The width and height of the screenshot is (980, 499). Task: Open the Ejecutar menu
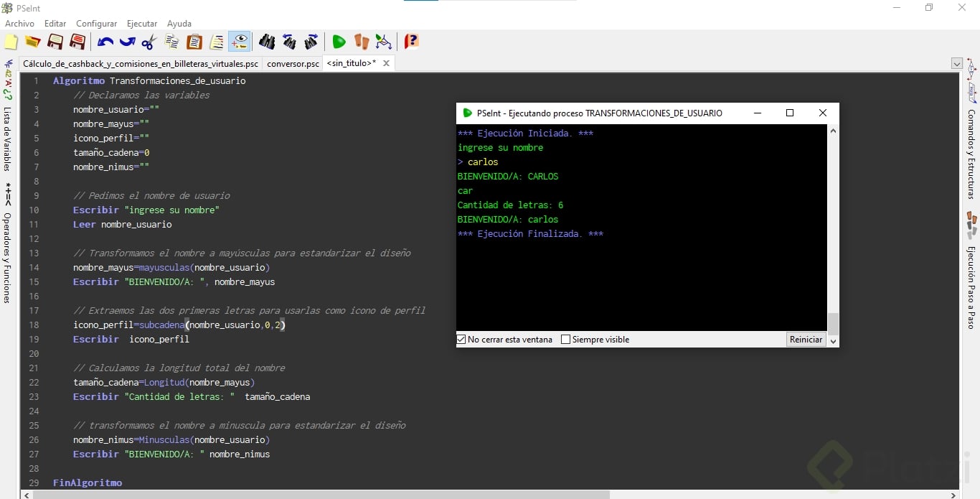(142, 24)
